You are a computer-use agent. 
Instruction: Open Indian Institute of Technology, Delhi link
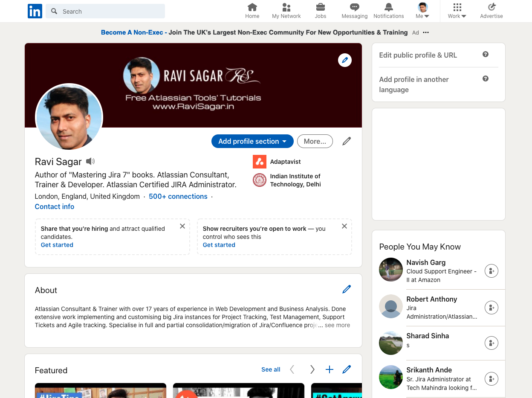(287, 180)
